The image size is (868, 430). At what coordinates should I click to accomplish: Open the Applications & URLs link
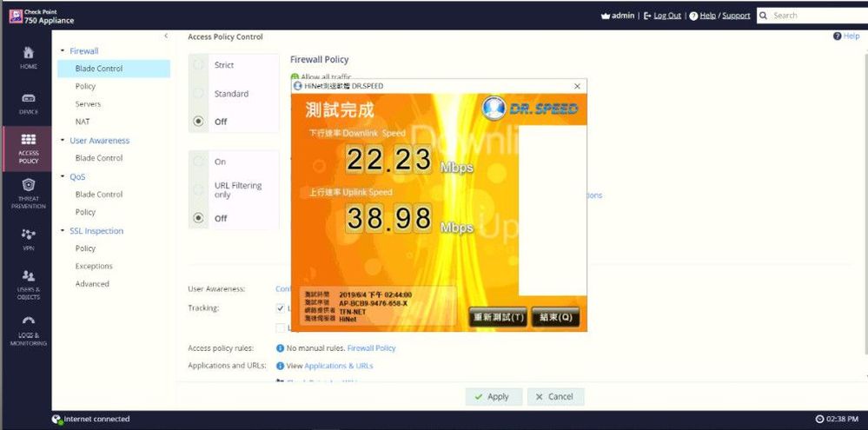[x=339, y=366]
